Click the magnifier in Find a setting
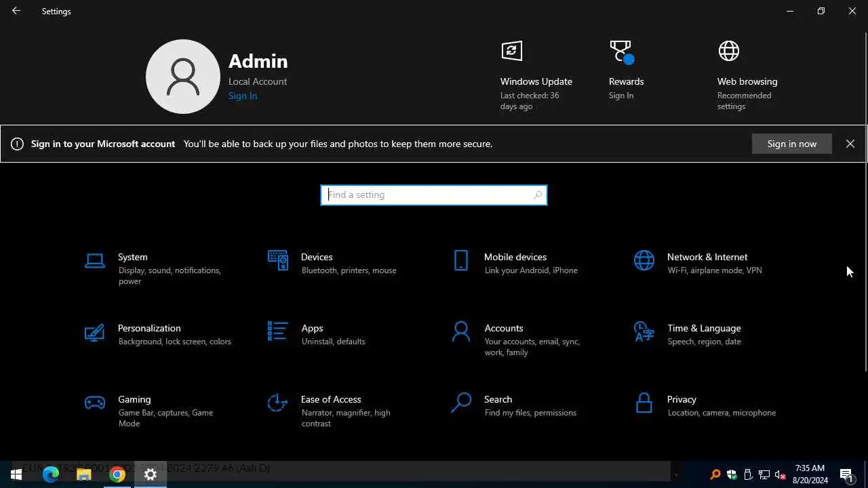The image size is (868, 488). (538, 195)
